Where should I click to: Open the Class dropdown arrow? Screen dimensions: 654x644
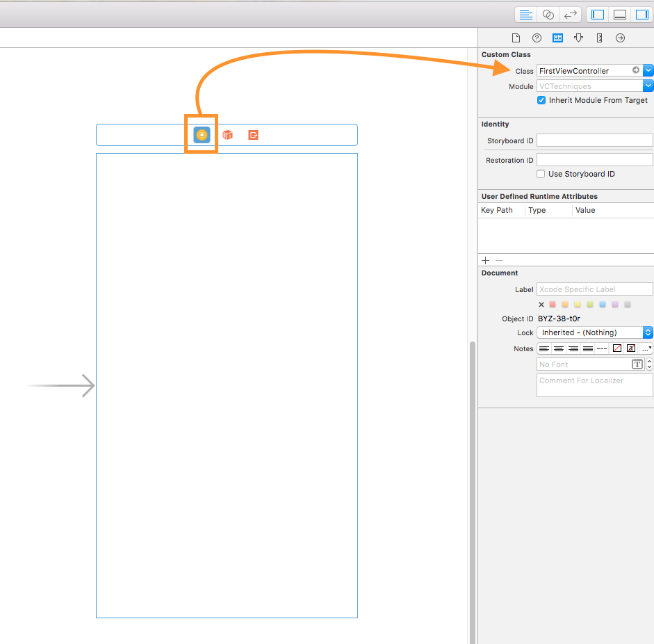648,70
